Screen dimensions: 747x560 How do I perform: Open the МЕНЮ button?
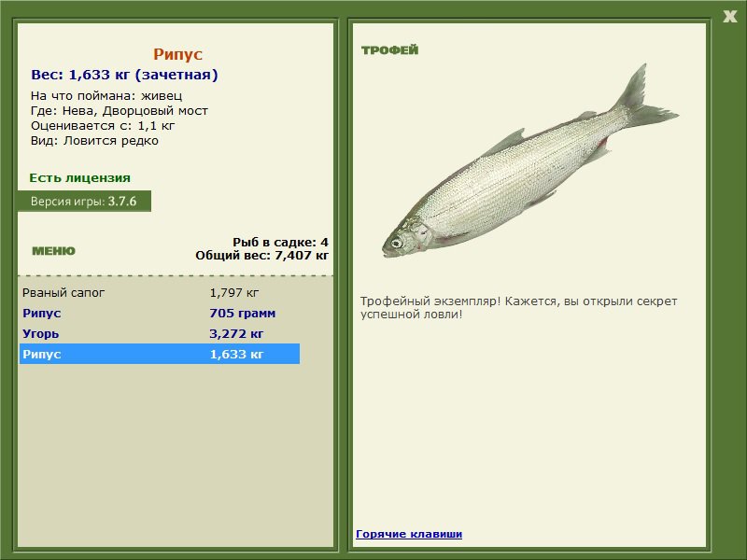pyautogui.click(x=53, y=251)
